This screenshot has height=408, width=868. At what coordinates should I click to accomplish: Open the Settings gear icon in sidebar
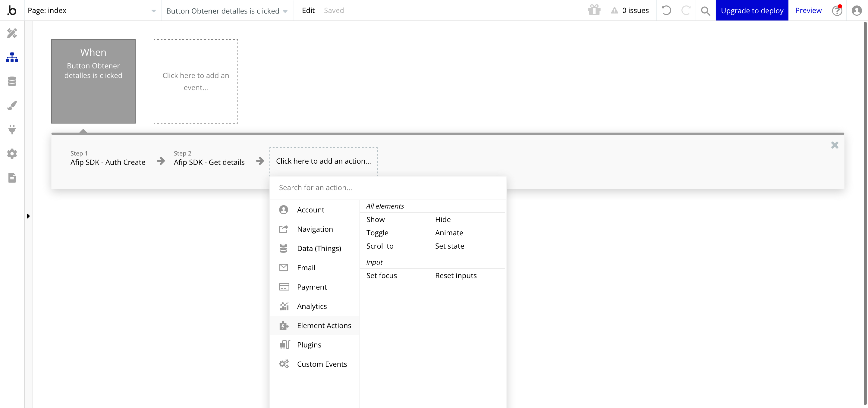tap(12, 154)
